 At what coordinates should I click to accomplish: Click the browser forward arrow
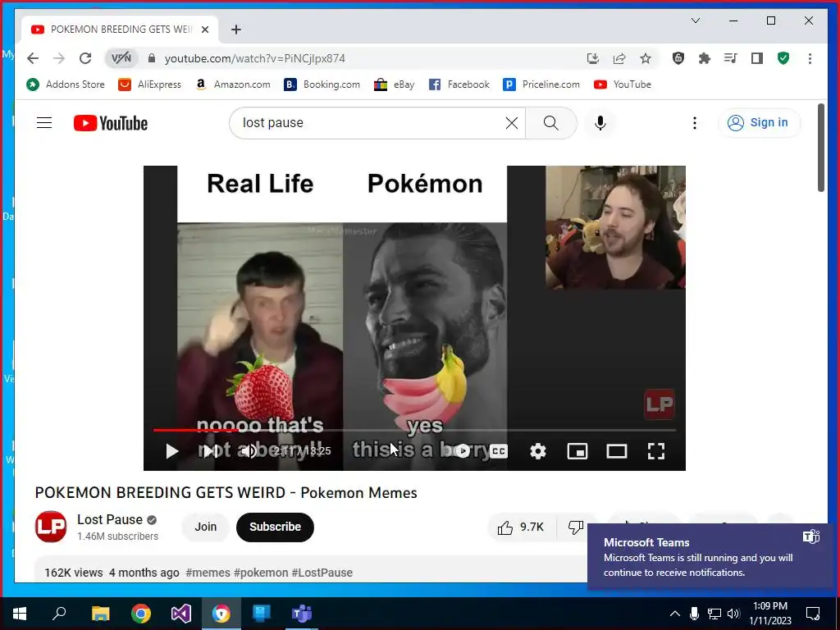click(59, 58)
